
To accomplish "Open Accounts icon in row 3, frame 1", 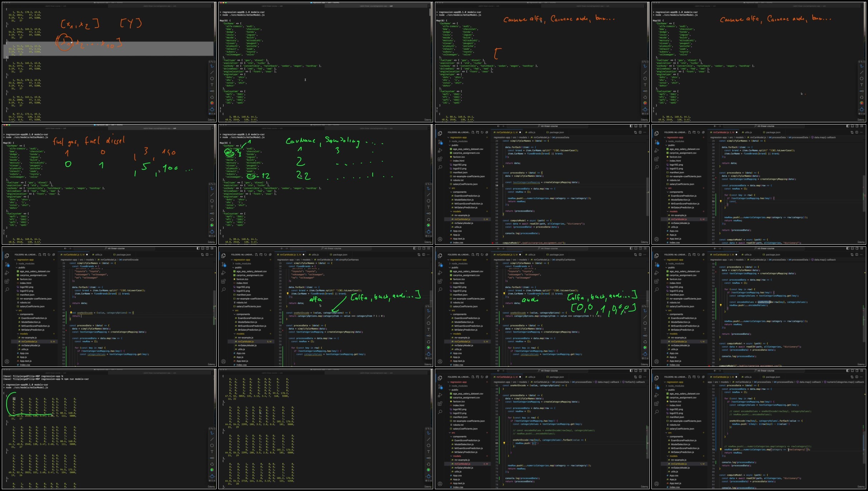I will pyautogui.click(x=7, y=362).
